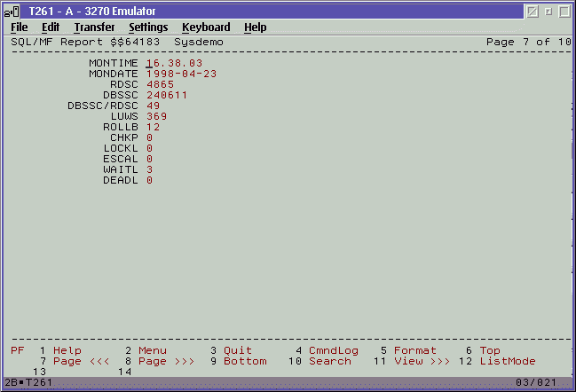The image size is (576, 392).
Task: Click PF4 CmndLog function key label
Action: tap(334, 350)
